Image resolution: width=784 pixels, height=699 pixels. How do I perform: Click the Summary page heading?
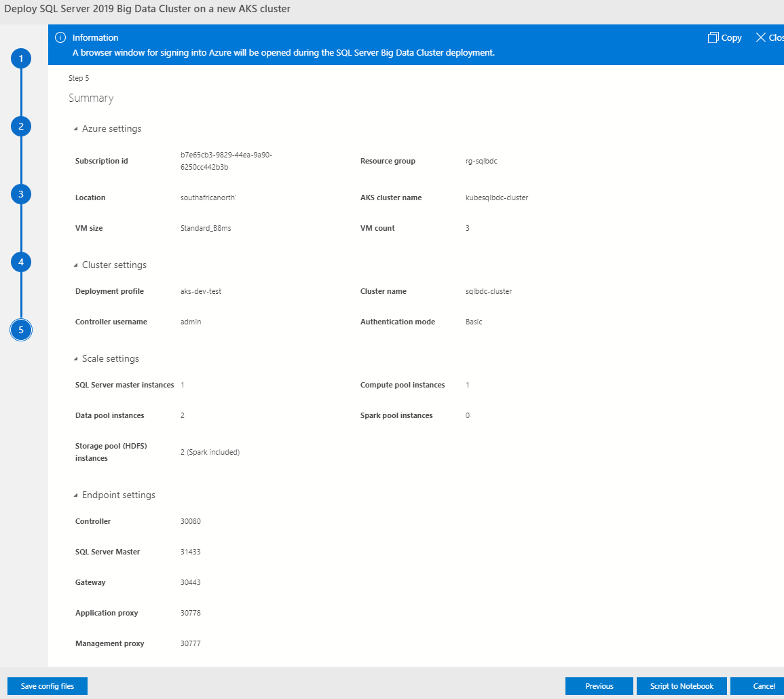point(91,98)
